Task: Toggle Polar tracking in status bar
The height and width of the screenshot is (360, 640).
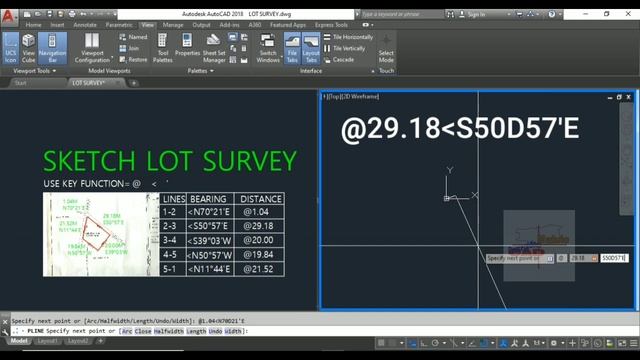Action: tap(435, 343)
